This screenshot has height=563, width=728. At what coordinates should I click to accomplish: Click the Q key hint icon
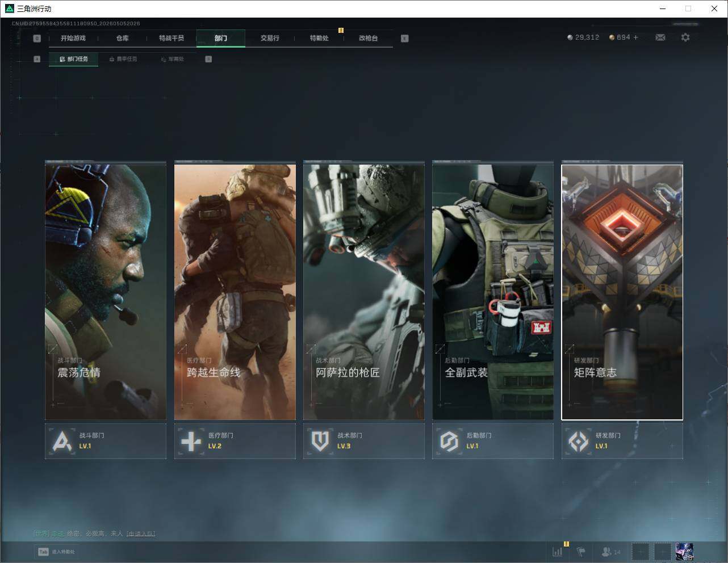(x=37, y=39)
